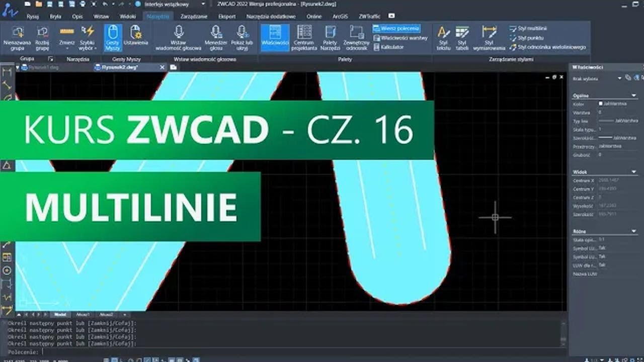
Task: Open Właściwości warstwy layer properties
Action: pyautogui.click(x=400, y=38)
